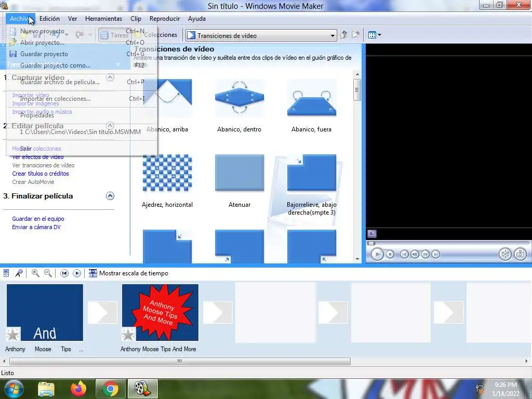Click the Back button in preview controls

pos(404,254)
